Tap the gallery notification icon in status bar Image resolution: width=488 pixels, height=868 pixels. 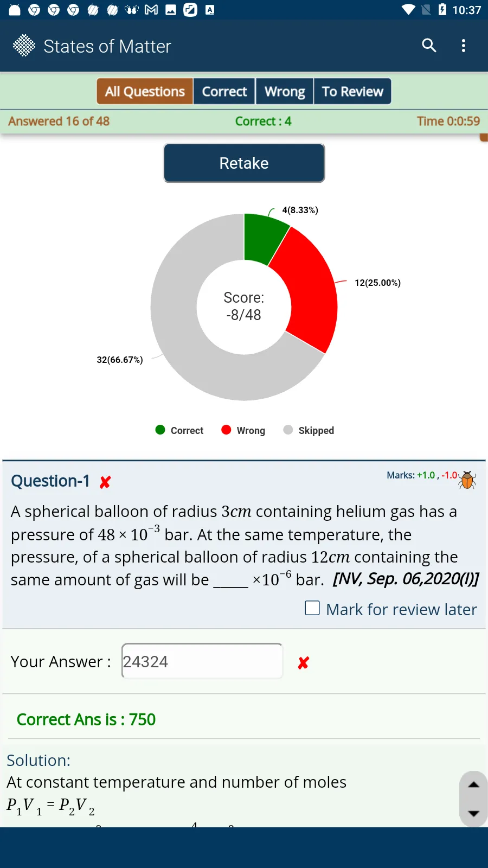point(171,10)
